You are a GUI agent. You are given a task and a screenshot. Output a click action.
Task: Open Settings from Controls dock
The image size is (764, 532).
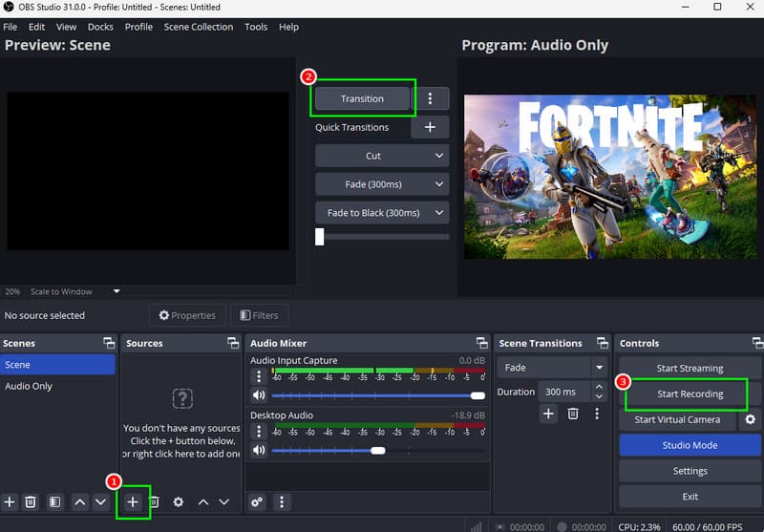[690, 471]
